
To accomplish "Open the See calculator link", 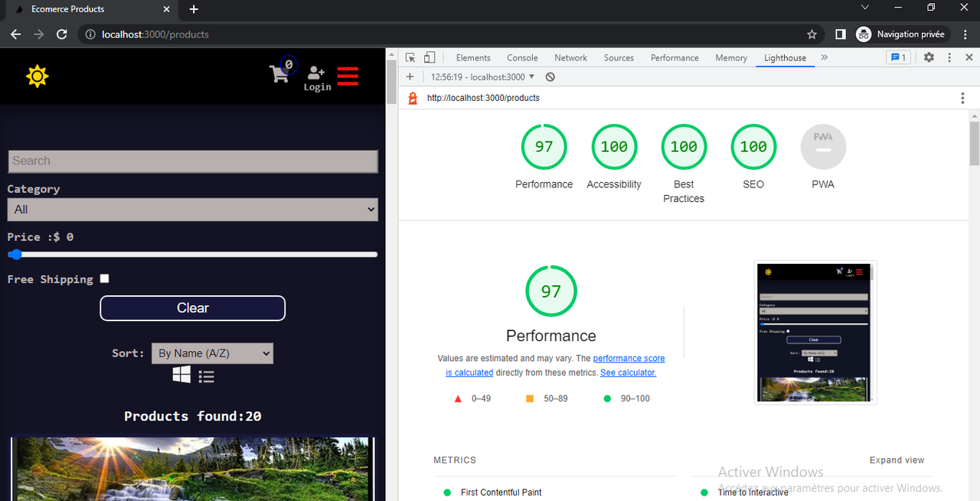I will click(x=628, y=372).
